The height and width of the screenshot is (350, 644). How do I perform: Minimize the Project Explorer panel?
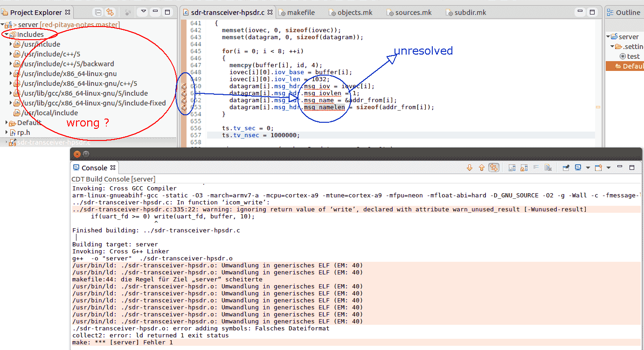[x=155, y=12]
